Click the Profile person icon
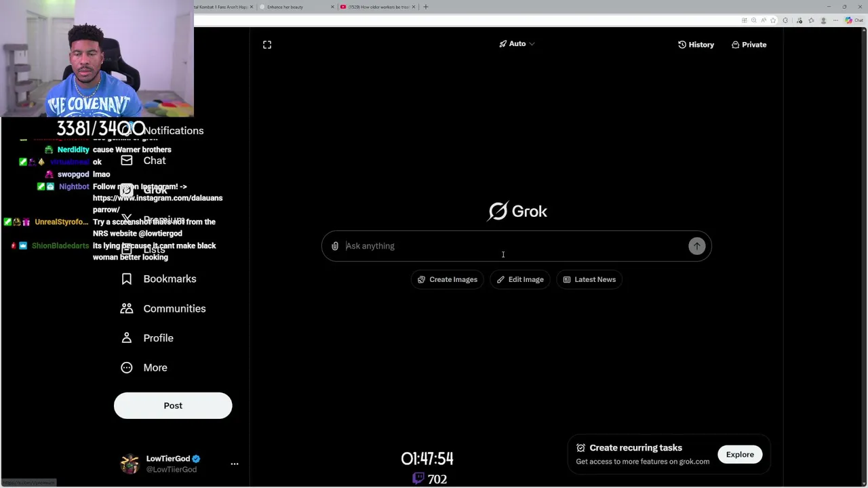The image size is (868, 488). (127, 338)
